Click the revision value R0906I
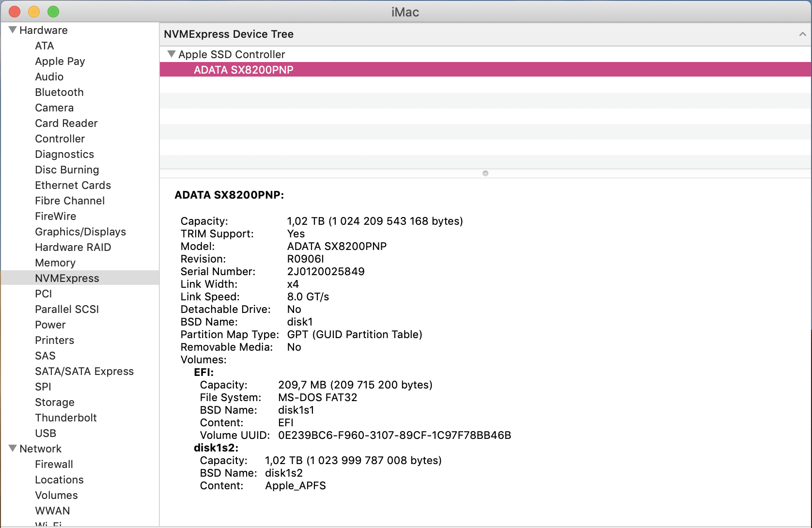Image resolution: width=812 pixels, height=528 pixels. [306, 259]
